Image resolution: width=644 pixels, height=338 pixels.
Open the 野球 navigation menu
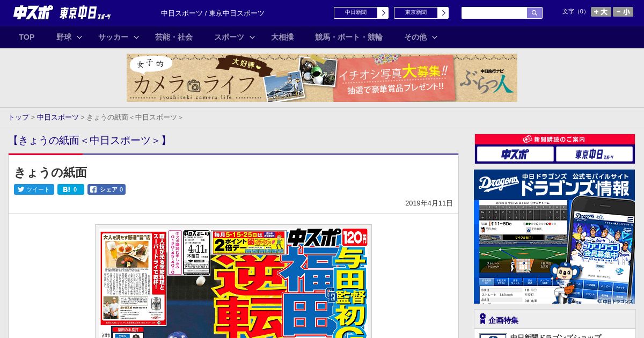pos(64,37)
